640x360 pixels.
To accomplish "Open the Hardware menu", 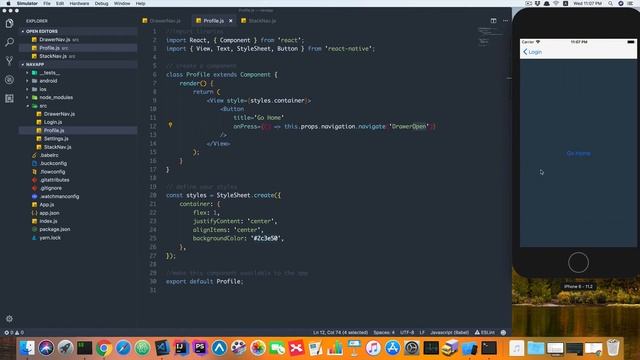I will tap(79, 3).
